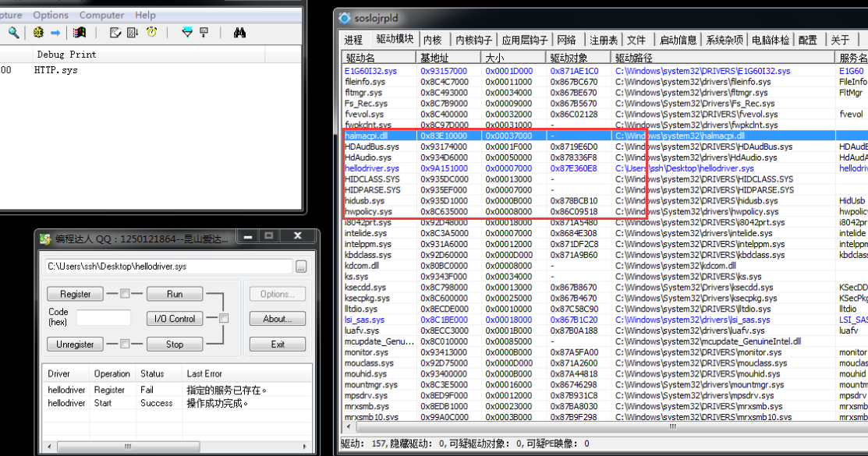Select the hellodriver.sys row in driver list
This screenshot has height=456, width=868.
[x=605, y=168]
